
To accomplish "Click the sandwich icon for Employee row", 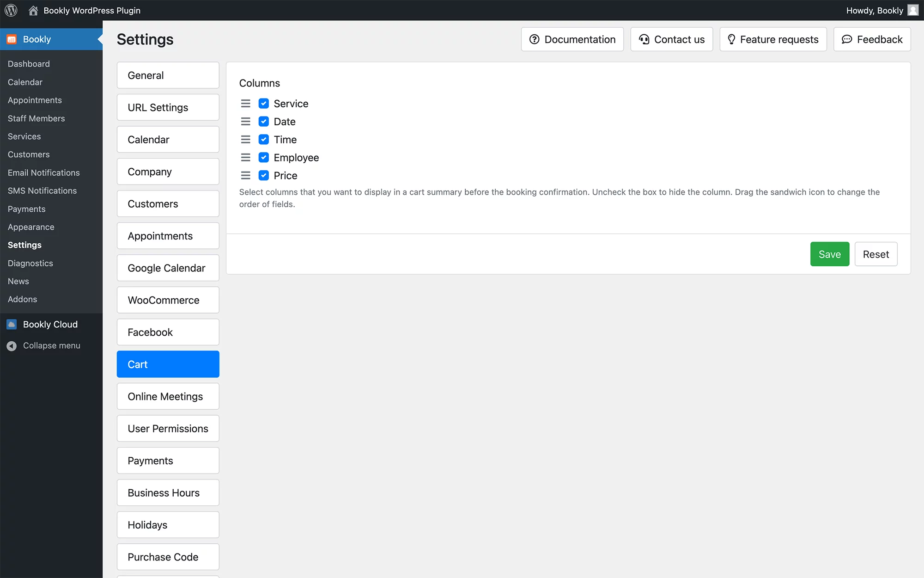I will [x=246, y=158].
